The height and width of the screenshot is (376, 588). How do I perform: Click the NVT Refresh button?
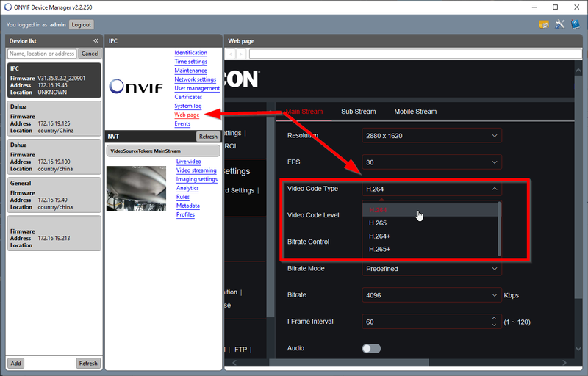pos(208,137)
